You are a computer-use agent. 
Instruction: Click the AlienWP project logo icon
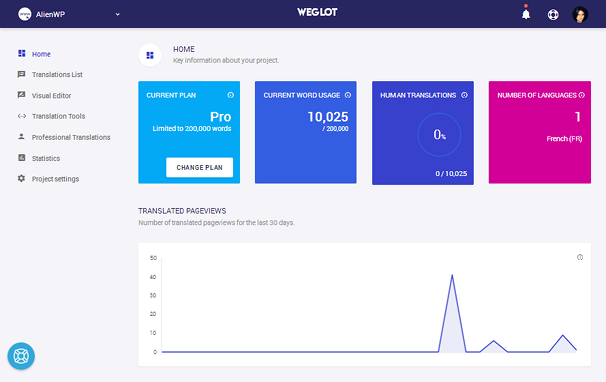pos(25,14)
